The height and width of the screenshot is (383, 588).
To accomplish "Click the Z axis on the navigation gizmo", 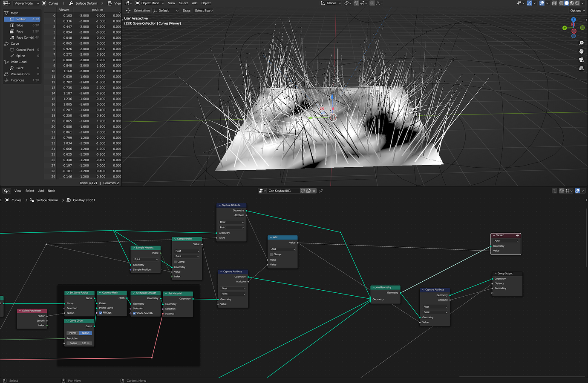I will (574, 20).
